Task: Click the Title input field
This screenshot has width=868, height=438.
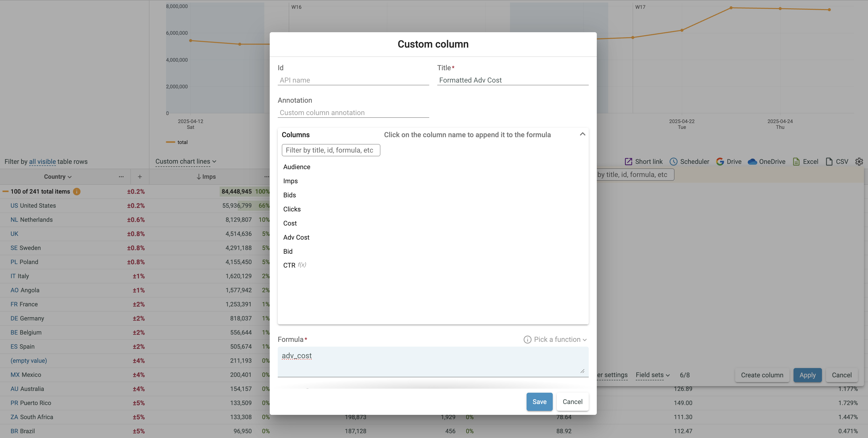Action: [512, 80]
